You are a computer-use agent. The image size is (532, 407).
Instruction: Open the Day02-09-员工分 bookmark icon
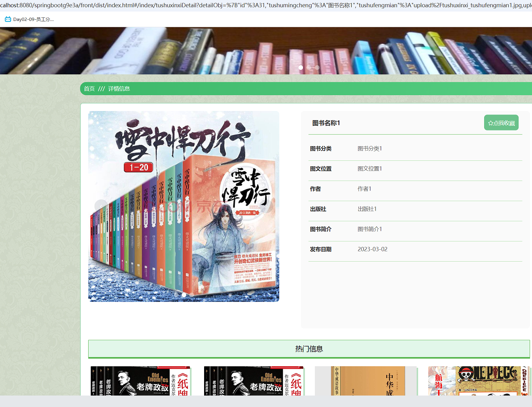[x=8, y=19]
